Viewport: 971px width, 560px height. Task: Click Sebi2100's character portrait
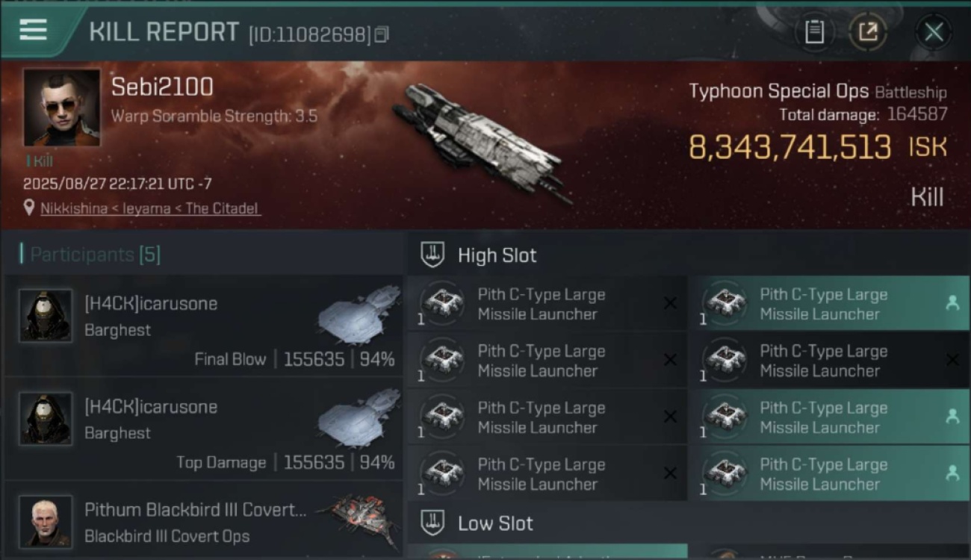(x=62, y=107)
